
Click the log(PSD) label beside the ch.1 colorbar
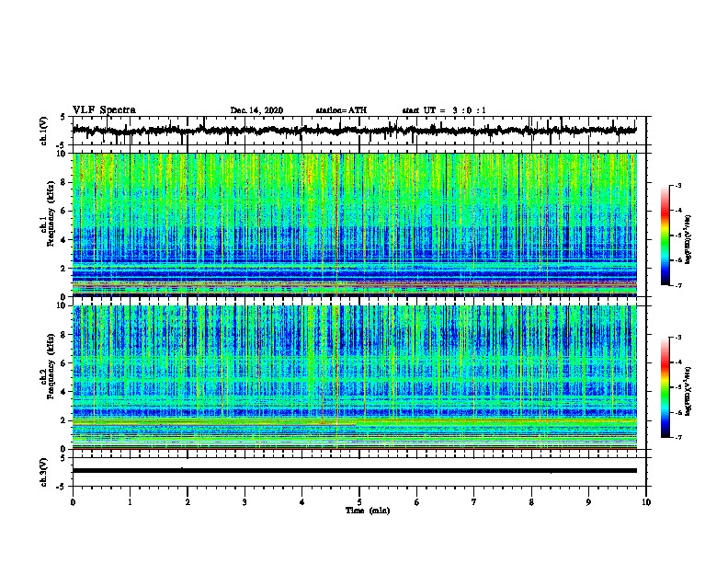[689, 239]
